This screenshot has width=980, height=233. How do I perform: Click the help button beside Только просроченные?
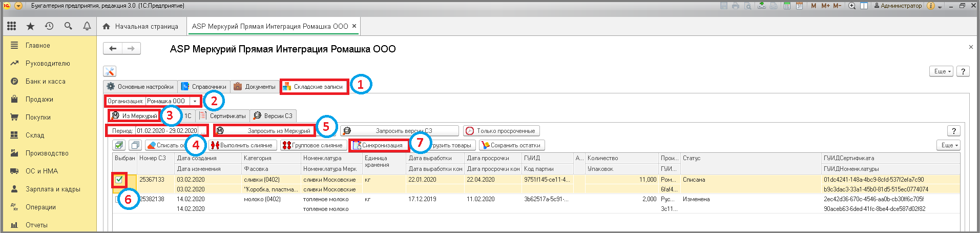coord(954,131)
